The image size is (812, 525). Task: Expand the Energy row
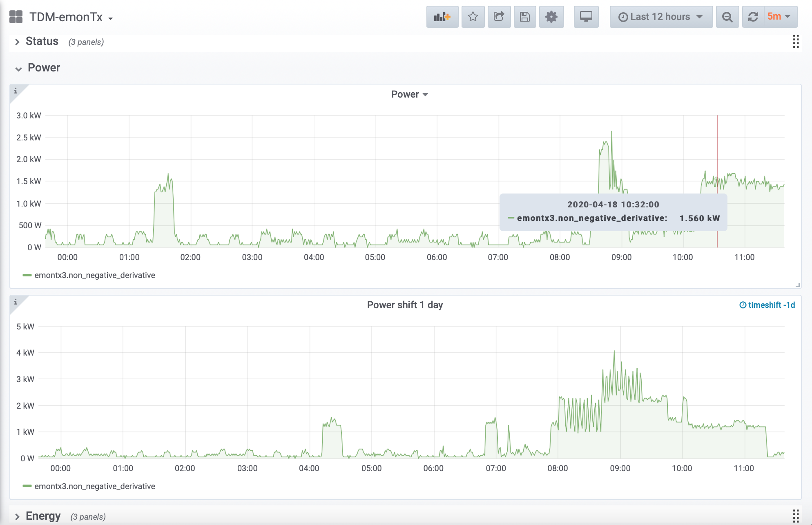point(43,516)
